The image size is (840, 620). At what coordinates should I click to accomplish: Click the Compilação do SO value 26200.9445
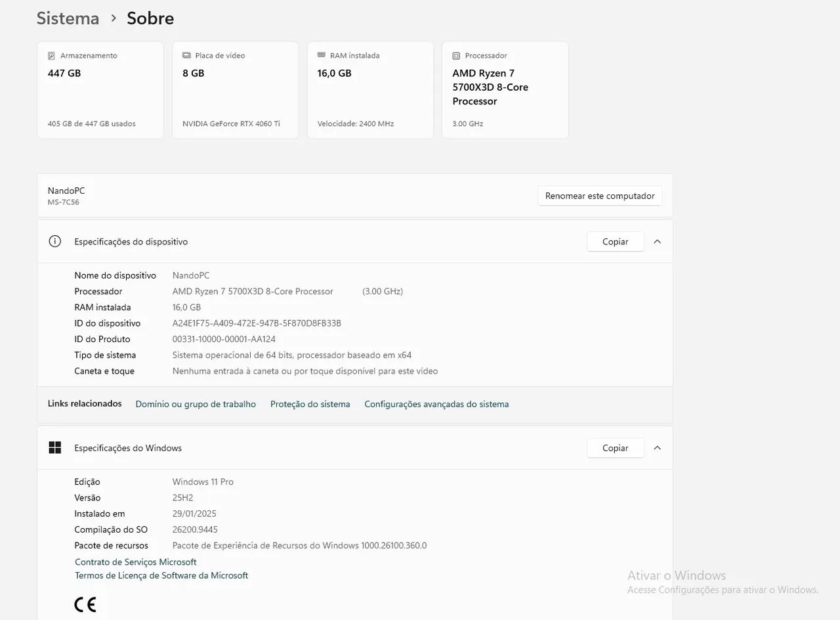tap(195, 529)
